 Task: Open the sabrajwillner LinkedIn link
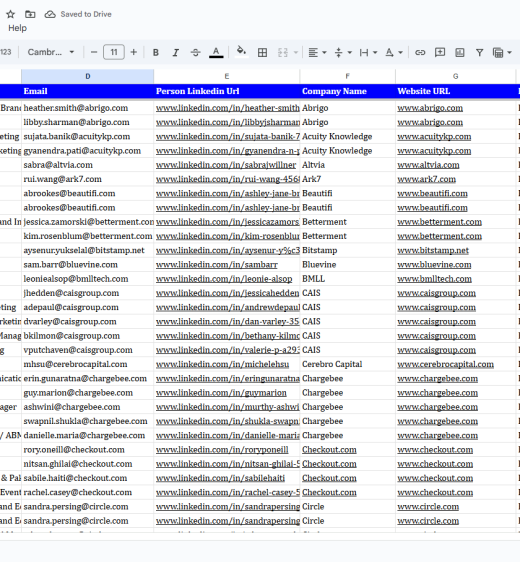click(226, 165)
